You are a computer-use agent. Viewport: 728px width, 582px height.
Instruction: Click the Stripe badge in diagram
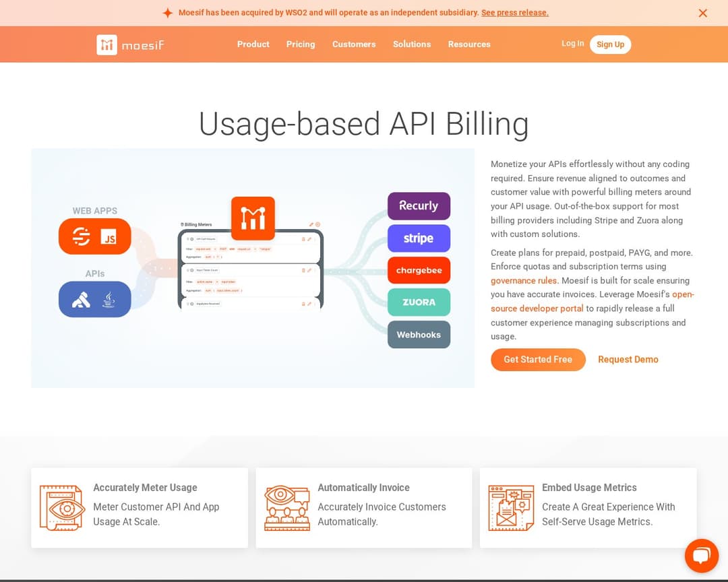(x=419, y=238)
